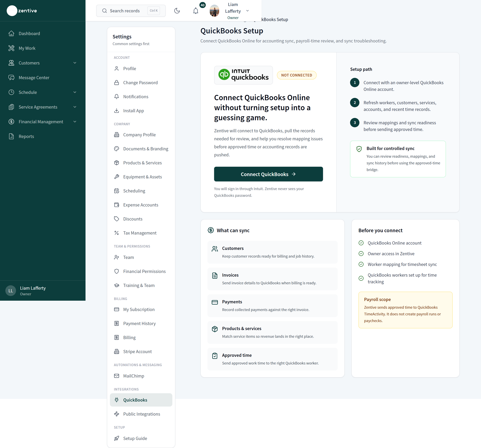The image size is (481, 448).
Task: Click Service Agreements clipboard icon
Action: tap(11, 107)
